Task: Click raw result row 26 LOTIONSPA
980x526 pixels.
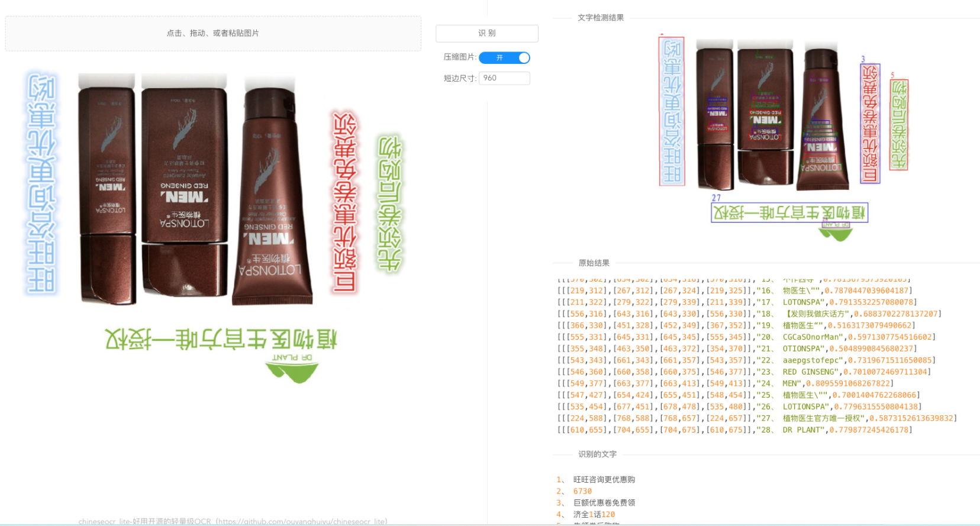Action: (739, 406)
